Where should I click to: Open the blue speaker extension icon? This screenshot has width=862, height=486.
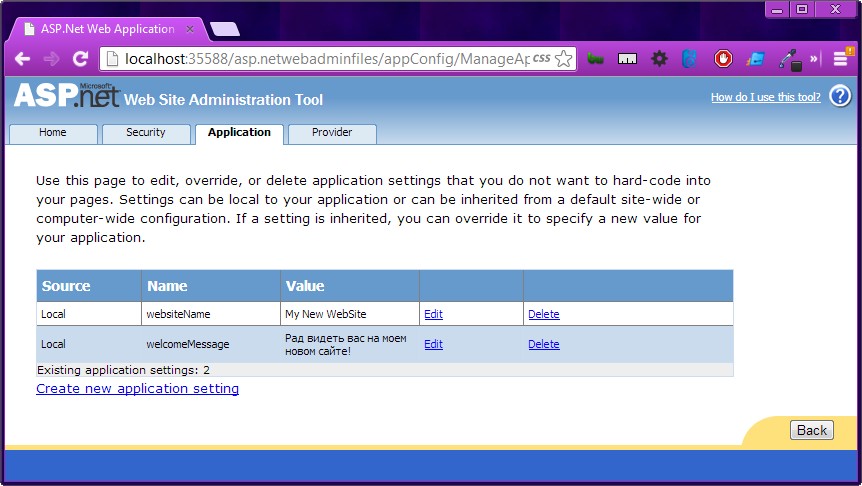pyautogui.click(x=689, y=59)
